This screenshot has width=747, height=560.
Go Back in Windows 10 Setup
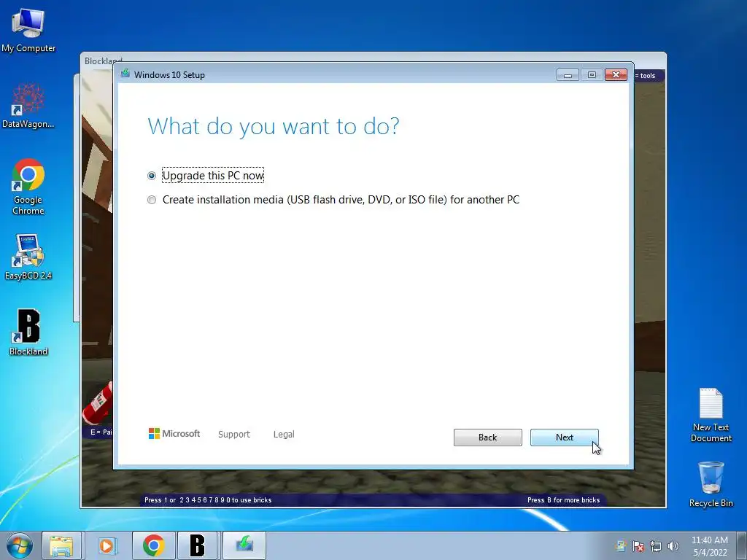coord(487,437)
